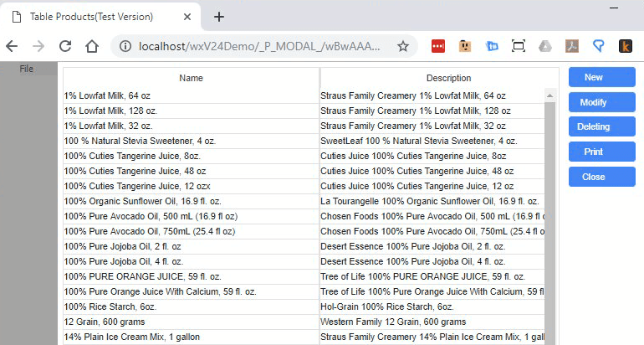
Task: Print the product table
Action: [x=594, y=152]
